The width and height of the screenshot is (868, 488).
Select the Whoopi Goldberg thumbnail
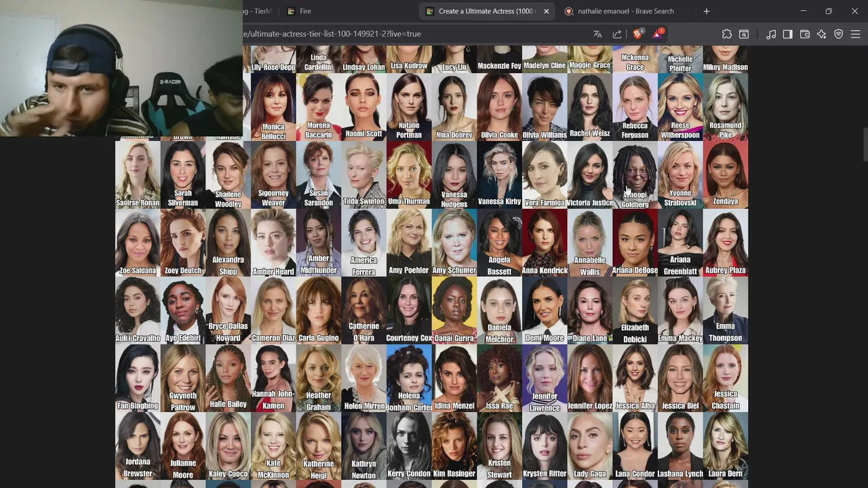(x=635, y=174)
